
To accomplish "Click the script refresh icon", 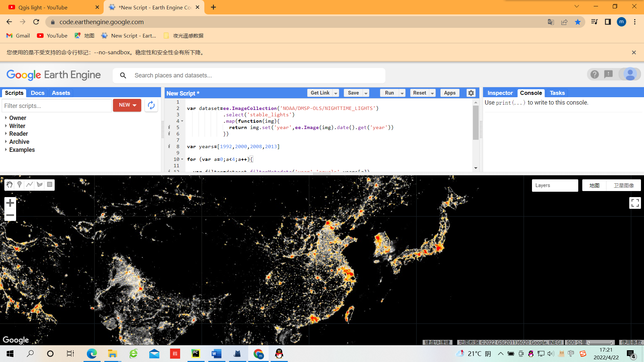I will tap(151, 105).
